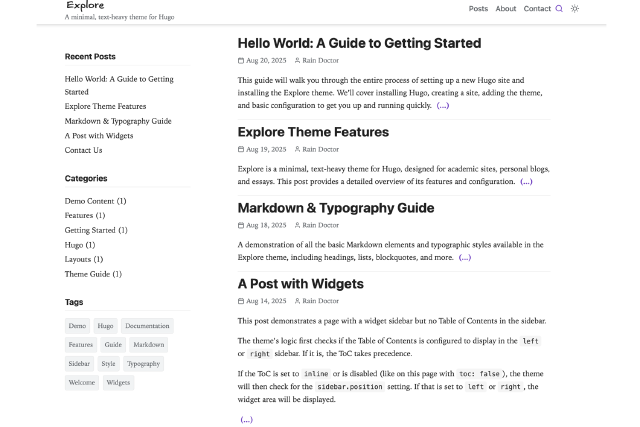Open the Explore Theme Features post heading

click(313, 132)
